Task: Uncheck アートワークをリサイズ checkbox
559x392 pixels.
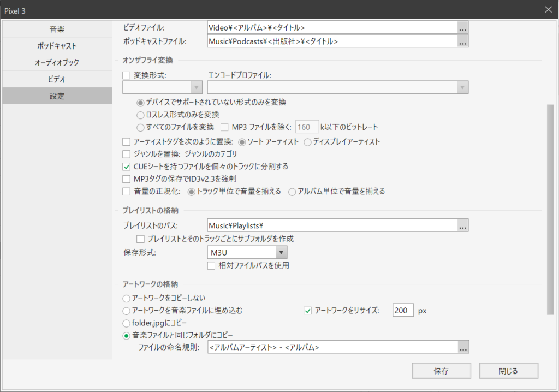Action: pos(307,311)
